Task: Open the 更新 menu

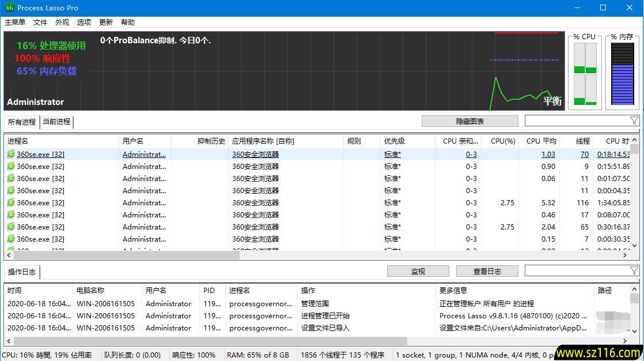Action: pyautogui.click(x=106, y=22)
